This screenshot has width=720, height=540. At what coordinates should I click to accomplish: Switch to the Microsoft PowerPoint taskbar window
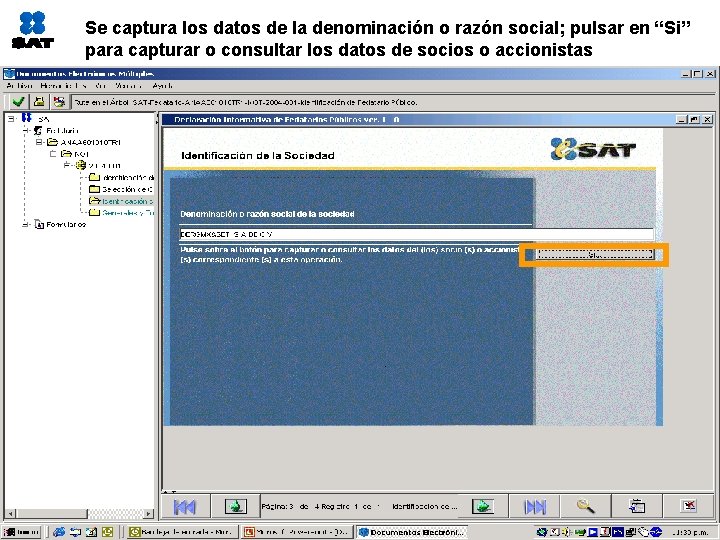(298, 532)
